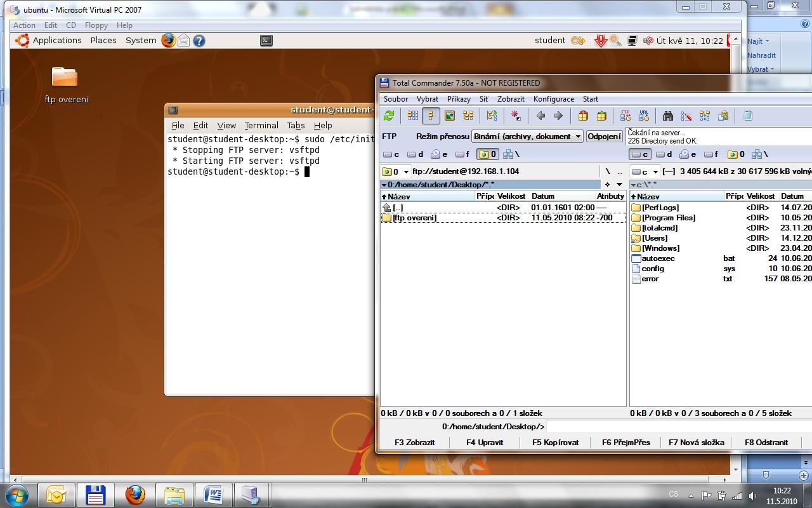Open the new FTP URL connection icon

pyautogui.click(x=644, y=116)
